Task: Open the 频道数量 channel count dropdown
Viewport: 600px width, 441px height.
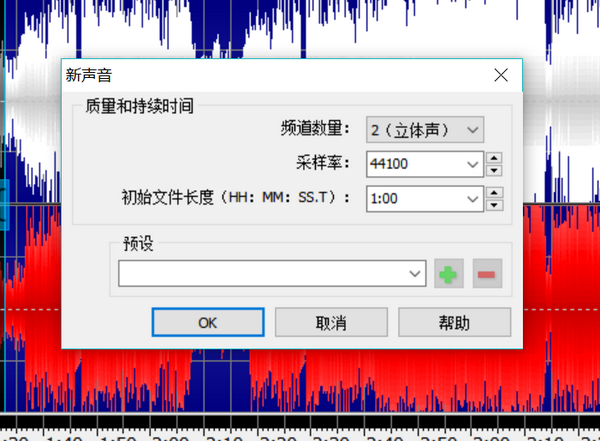Action: (x=425, y=130)
